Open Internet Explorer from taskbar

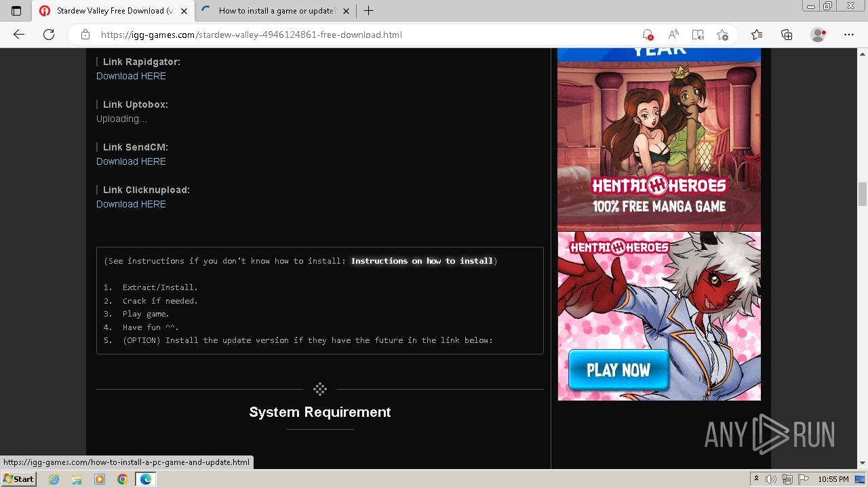tap(54, 479)
